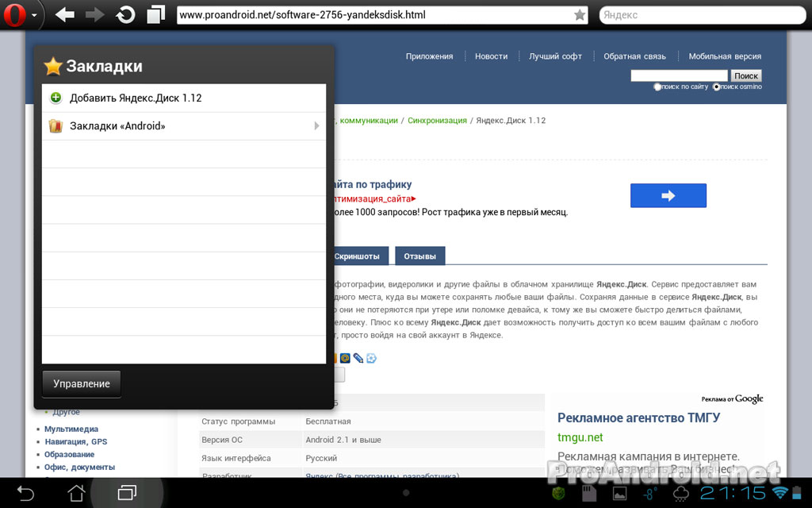This screenshot has width=812, height=508.
Task: Switch to Мобильная версия of the site
Action: click(x=725, y=56)
